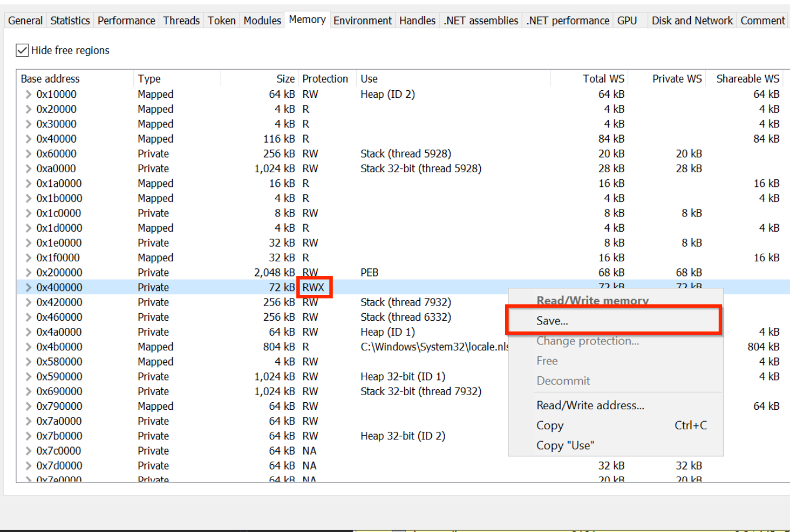Select the C:\Windows\System32\locale.nls entry
This screenshot has width=790, height=532.
point(434,347)
